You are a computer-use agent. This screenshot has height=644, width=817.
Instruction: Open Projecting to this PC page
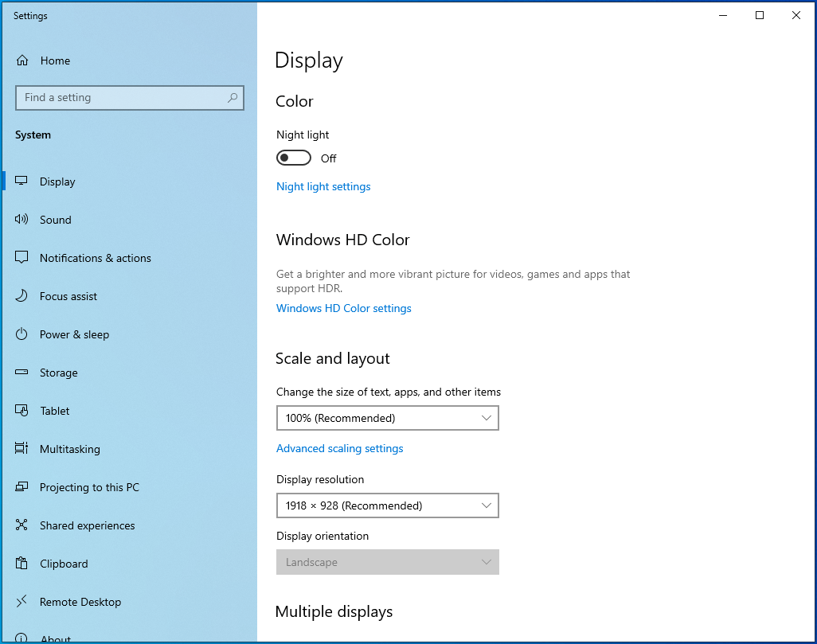point(89,487)
